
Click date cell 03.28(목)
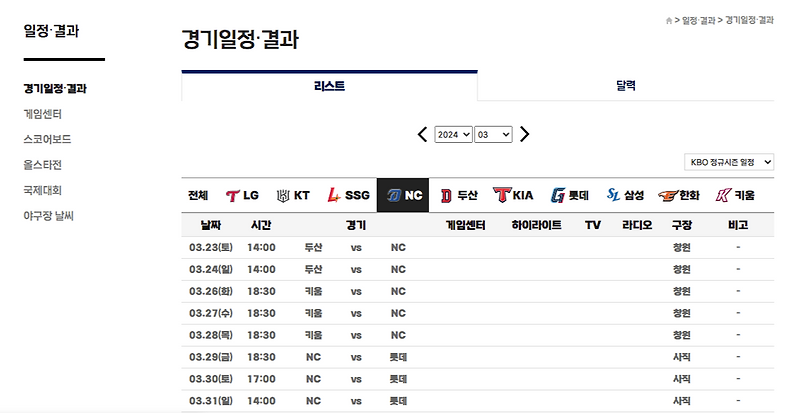pos(211,335)
